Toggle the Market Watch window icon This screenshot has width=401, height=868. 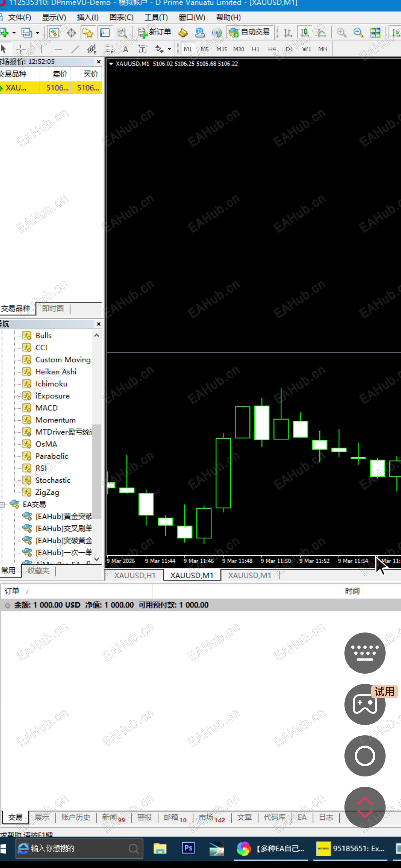click(54, 33)
